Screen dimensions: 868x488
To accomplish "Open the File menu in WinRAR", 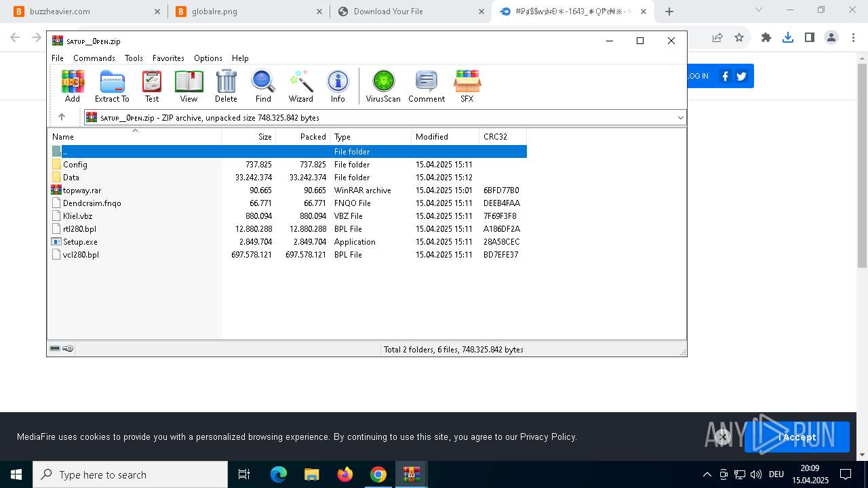I will 58,58.
